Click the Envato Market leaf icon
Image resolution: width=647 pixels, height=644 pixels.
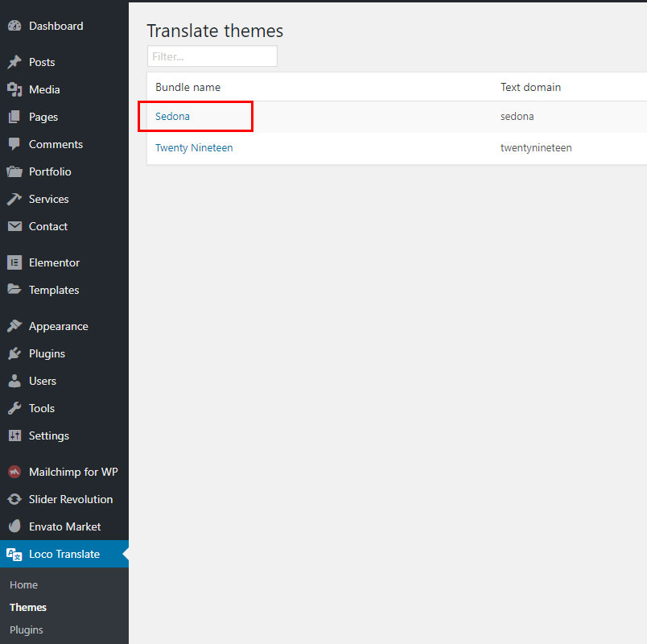pyautogui.click(x=14, y=526)
